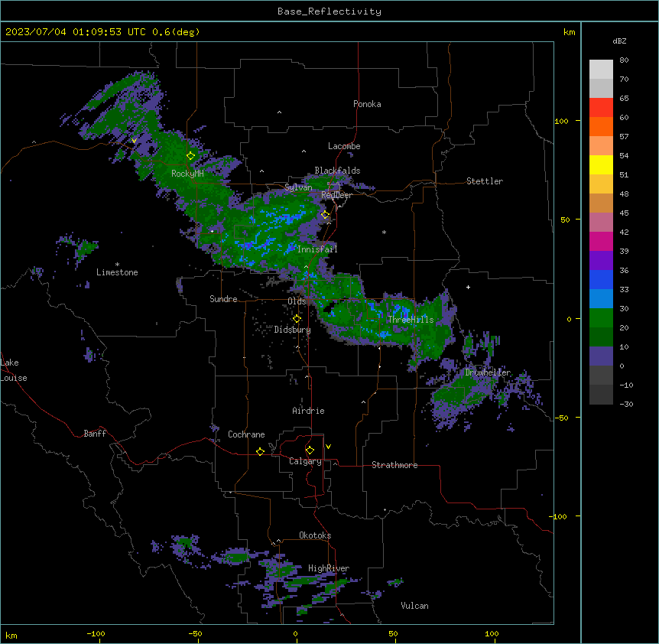The height and width of the screenshot is (644, 659).
Task: Click the Base_Reflectivity title text
Action: [329, 11]
